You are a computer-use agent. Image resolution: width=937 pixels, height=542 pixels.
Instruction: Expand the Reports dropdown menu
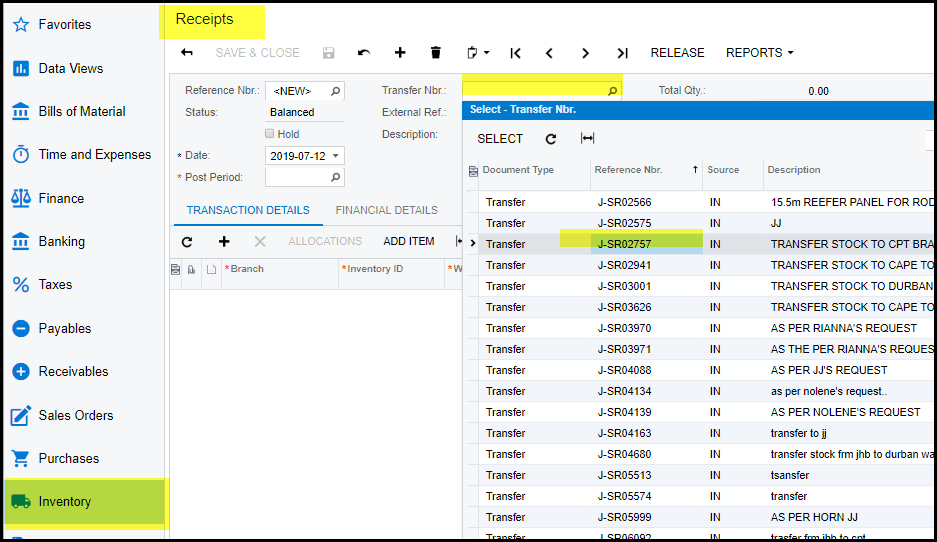pos(759,53)
